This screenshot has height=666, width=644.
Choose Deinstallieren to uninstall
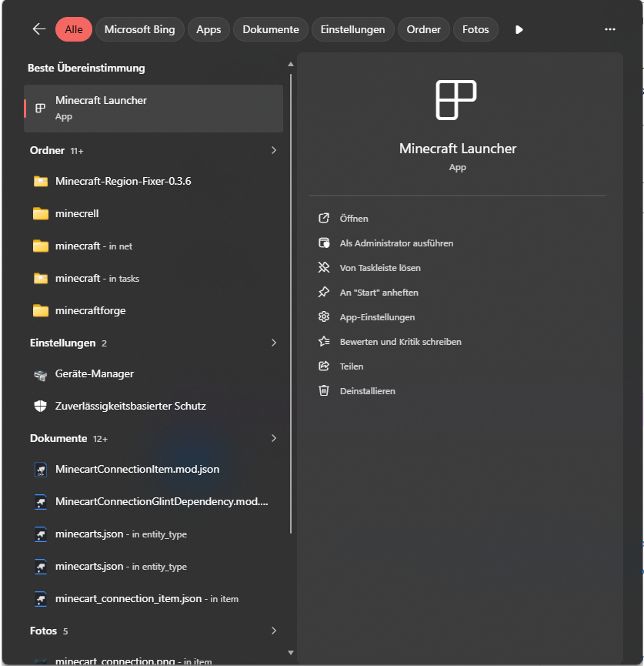(368, 391)
